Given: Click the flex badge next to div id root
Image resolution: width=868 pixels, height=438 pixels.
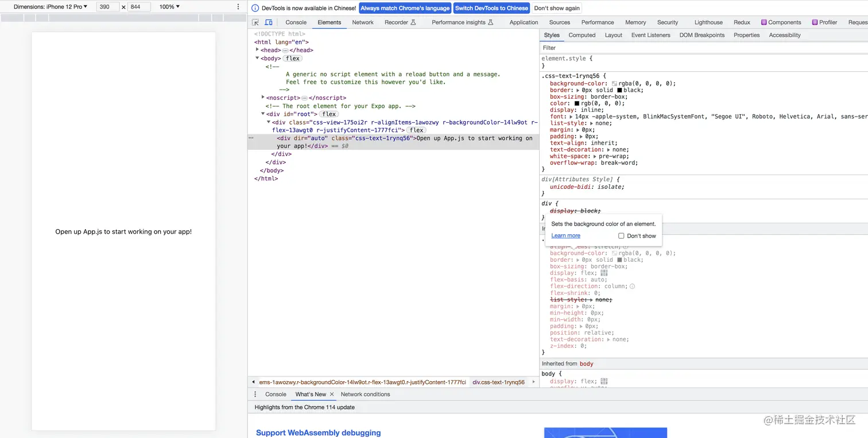Looking at the screenshot, I should tap(329, 114).
